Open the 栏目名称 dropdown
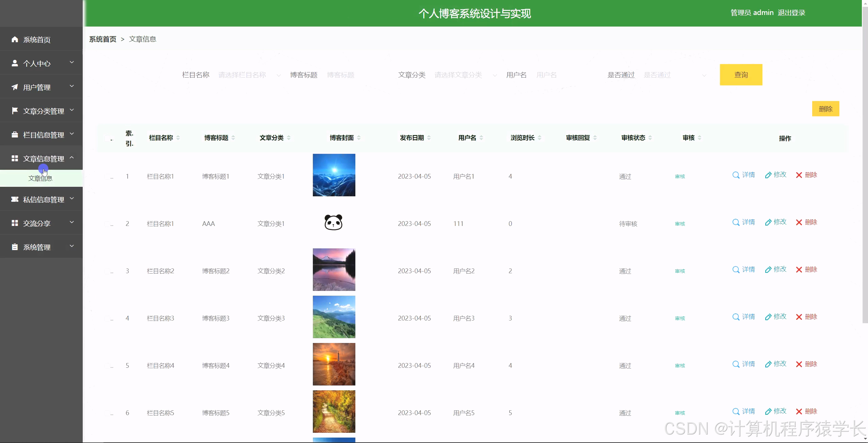This screenshot has width=868, height=443. tap(248, 75)
